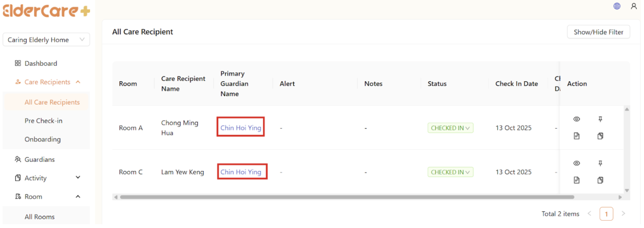Click the globe language icon
The width and height of the screenshot is (644, 228).
point(617,6)
